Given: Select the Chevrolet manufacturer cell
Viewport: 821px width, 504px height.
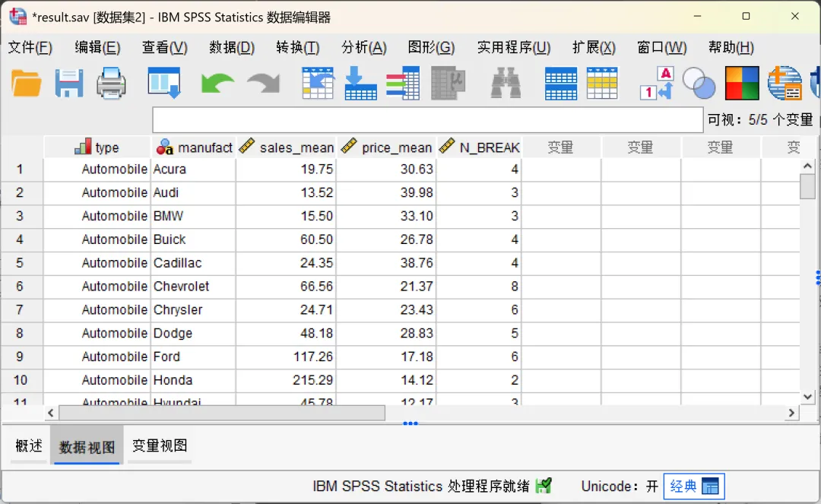Looking at the screenshot, I should [193, 287].
